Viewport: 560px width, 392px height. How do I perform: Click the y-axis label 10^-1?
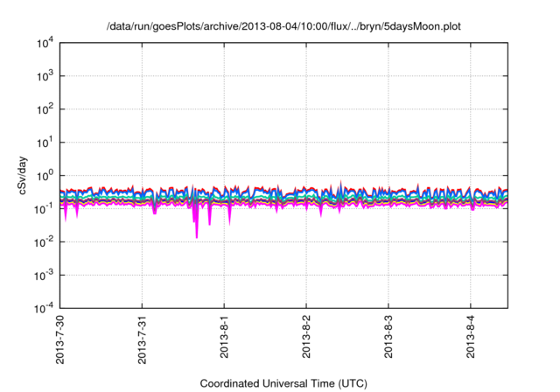[x=44, y=208]
